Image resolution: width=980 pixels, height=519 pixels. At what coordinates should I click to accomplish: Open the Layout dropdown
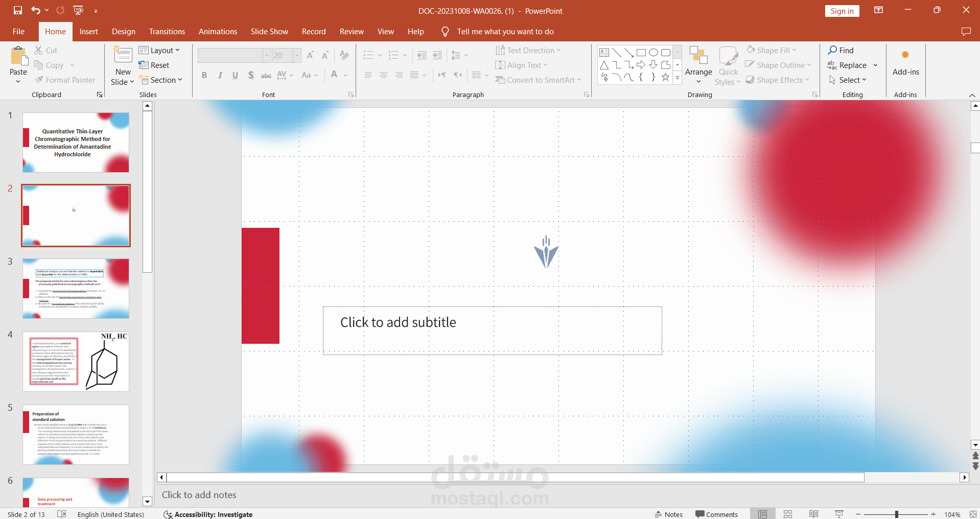pos(159,50)
